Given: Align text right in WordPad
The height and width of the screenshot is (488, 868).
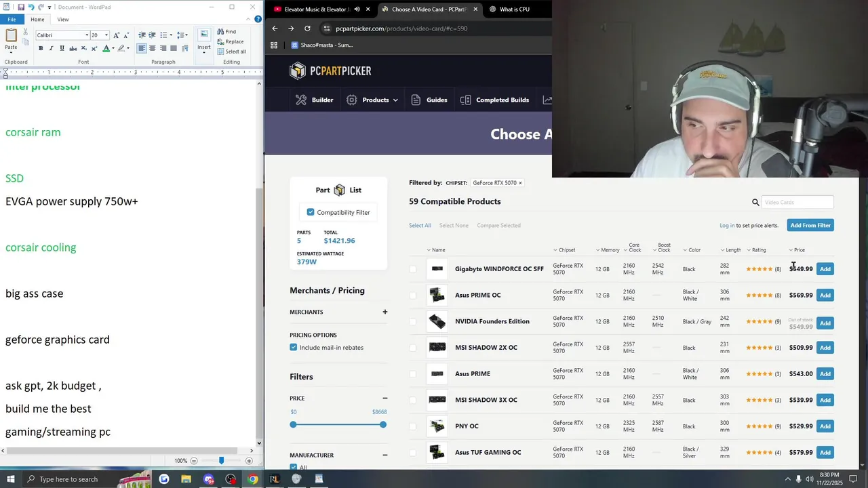Looking at the screenshot, I should click(163, 48).
